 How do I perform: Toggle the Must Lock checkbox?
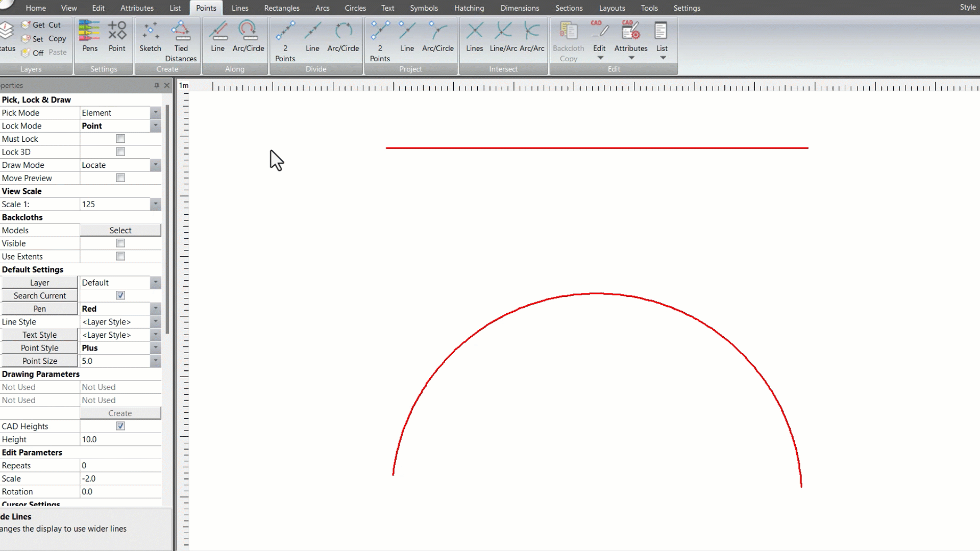[x=120, y=139]
